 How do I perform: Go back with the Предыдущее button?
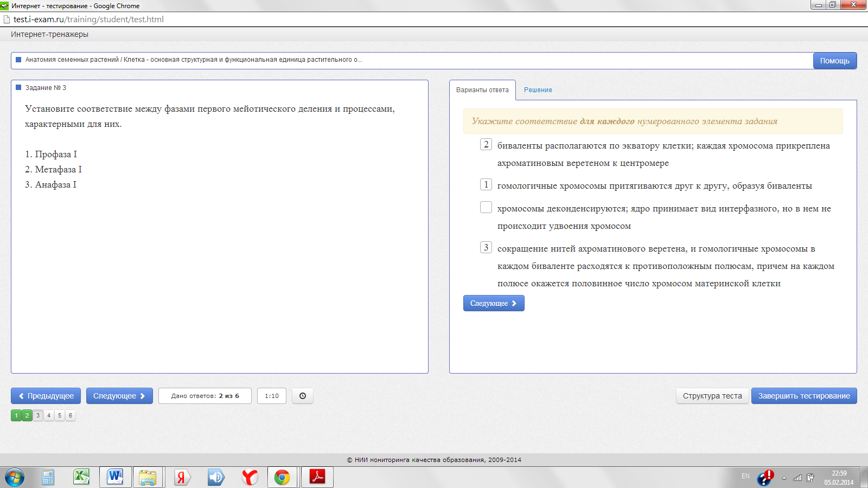pyautogui.click(x=46, y=396)
